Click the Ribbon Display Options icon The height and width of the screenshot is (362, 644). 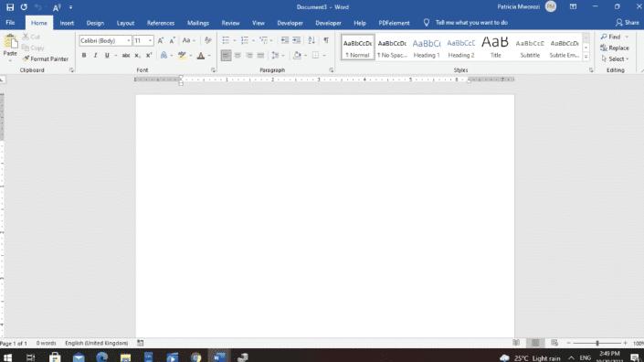pyautogui.click(x=573, y=6)
